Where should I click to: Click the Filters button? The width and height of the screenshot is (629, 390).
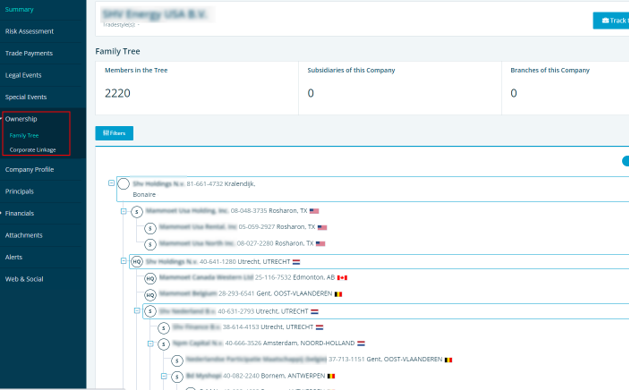click(114, 133)
